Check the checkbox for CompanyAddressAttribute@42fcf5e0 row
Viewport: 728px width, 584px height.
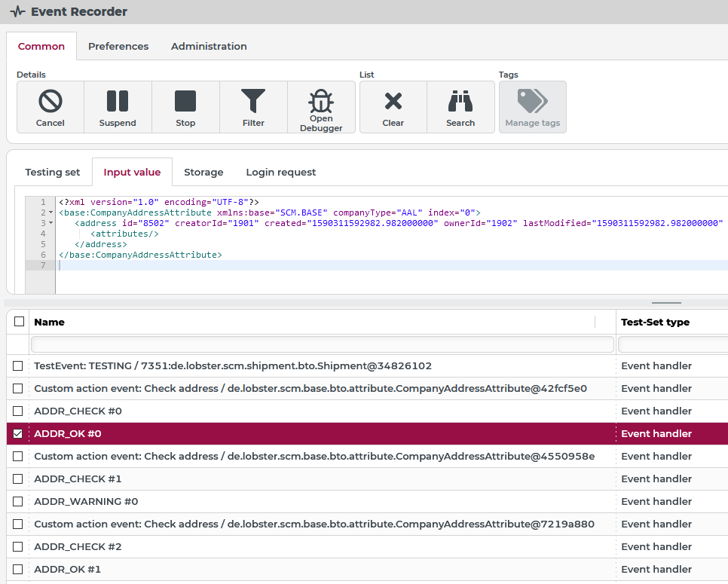[17, 388]
